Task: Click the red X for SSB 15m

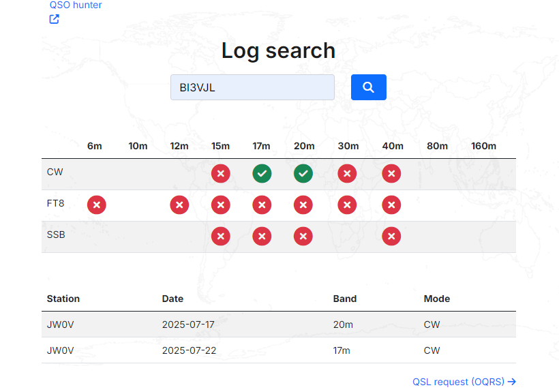Action: 220,237
